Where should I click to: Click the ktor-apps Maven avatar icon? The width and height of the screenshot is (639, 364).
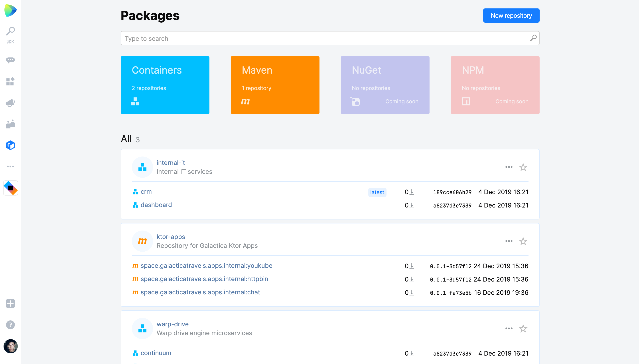142,241
